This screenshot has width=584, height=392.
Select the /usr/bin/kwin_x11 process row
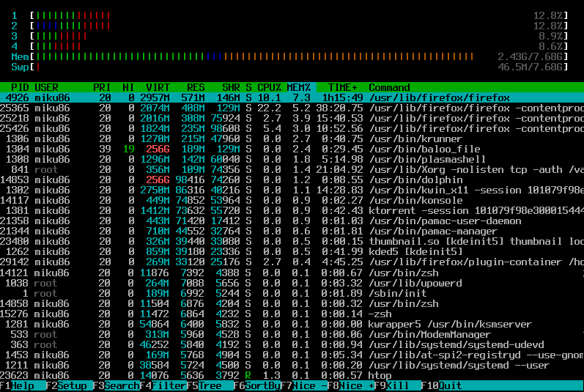click(x=292, y=191)
